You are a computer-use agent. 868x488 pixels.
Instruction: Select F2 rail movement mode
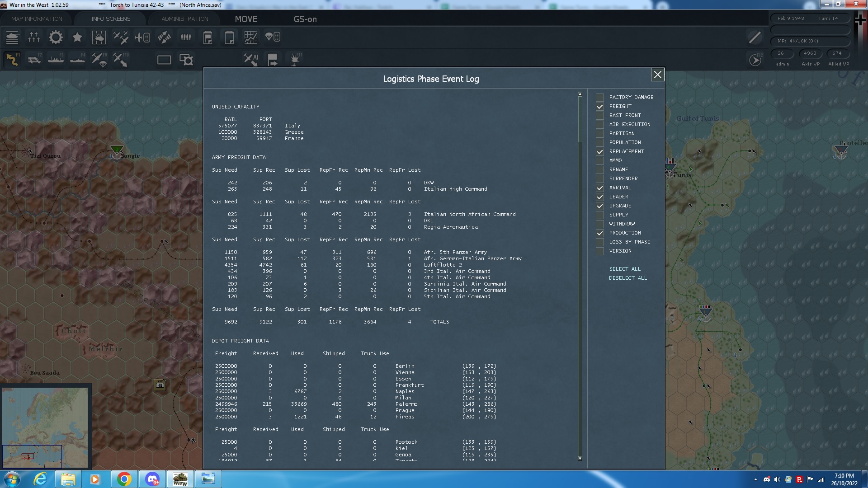click(x=34, y=60)
